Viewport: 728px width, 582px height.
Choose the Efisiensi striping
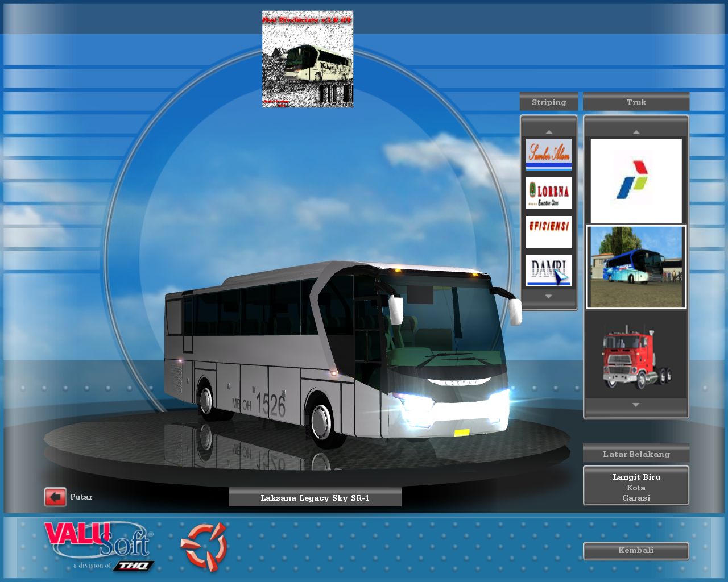549,232
